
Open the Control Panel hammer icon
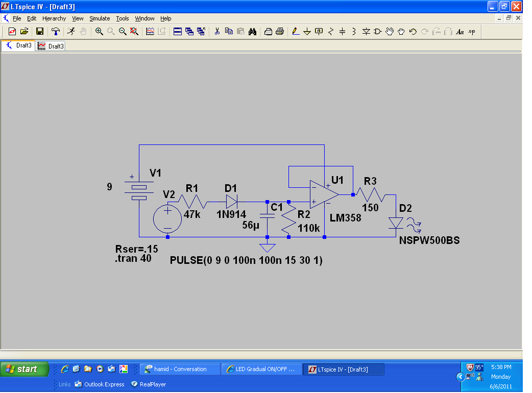(x=56, y=32)
